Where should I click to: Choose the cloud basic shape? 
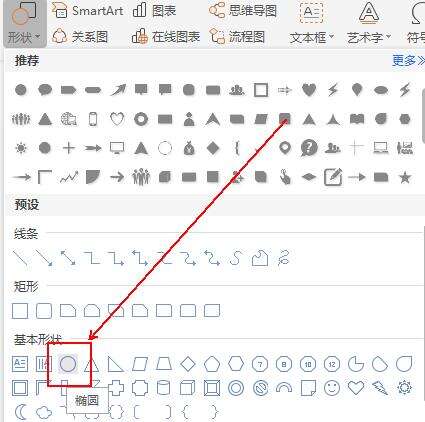coord(44,413)
